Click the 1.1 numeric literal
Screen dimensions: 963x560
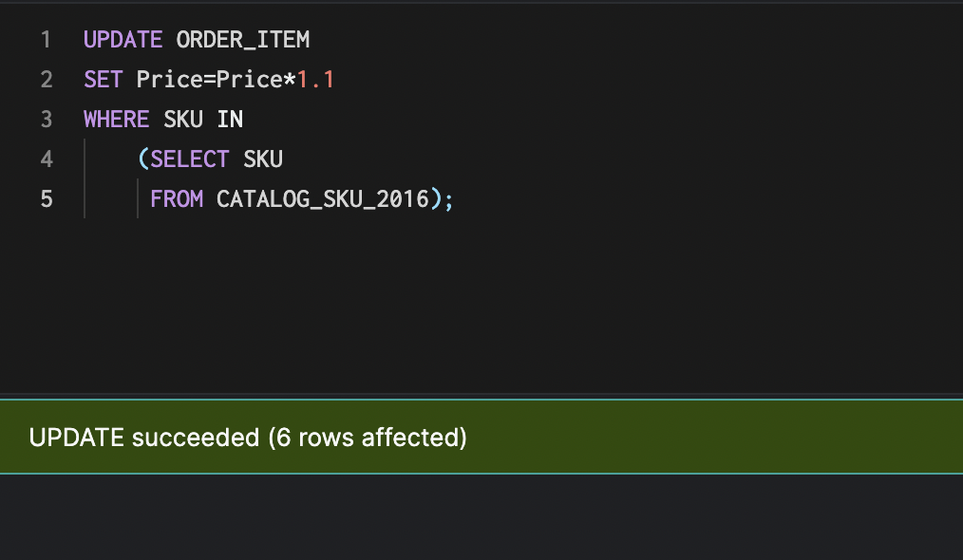pyautogui.click(x=316, y=80)
